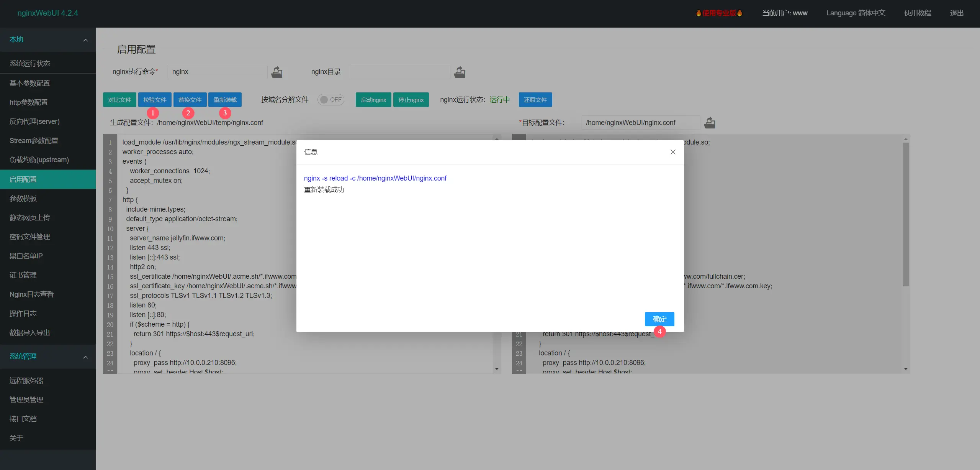Go to 反向代理(server) menu item
980x470 pixels.
pyautogui.click(x=34, y=122)
